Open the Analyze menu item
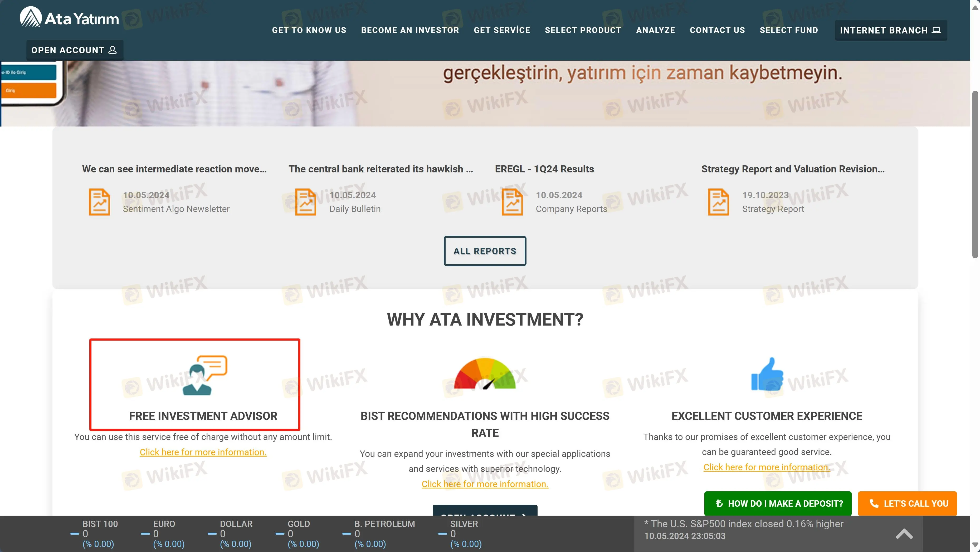Image resolution: width=980 pixels, height=552 pixels. [656, 30]
